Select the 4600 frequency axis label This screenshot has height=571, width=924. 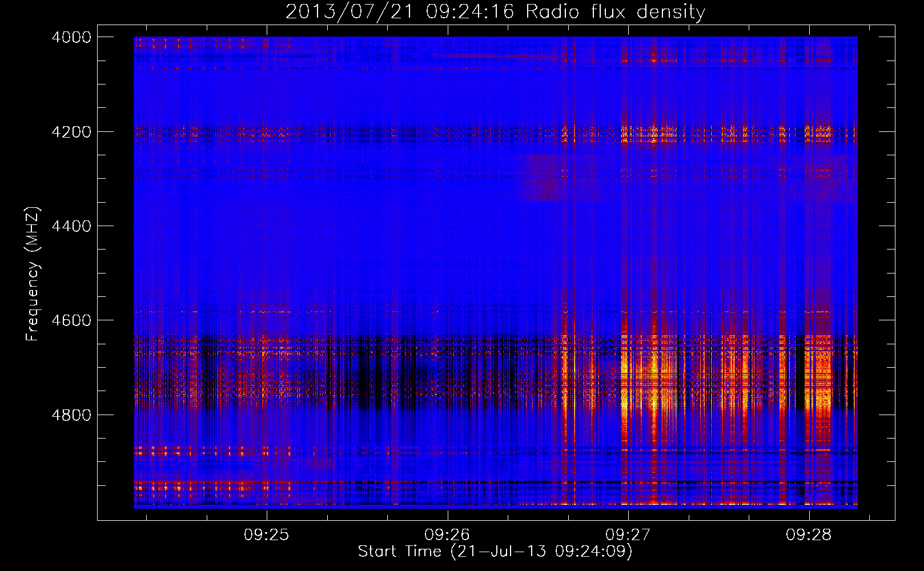pos(71,320)
